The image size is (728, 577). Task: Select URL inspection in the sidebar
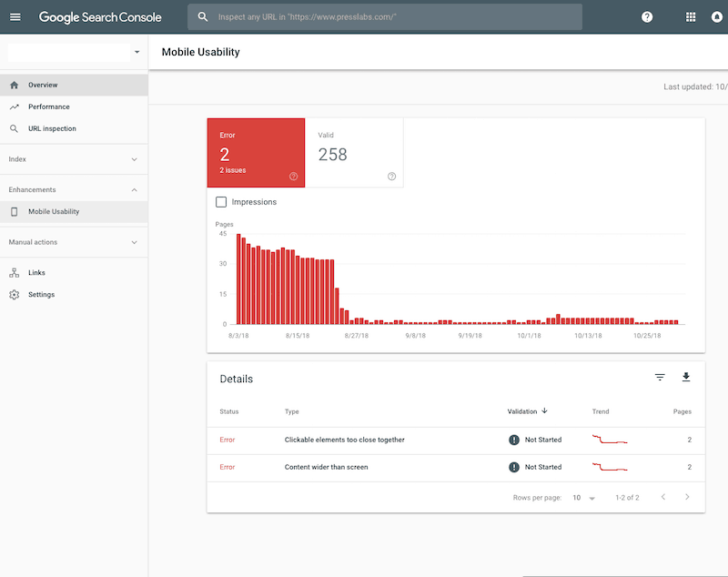tap(74, 128)
